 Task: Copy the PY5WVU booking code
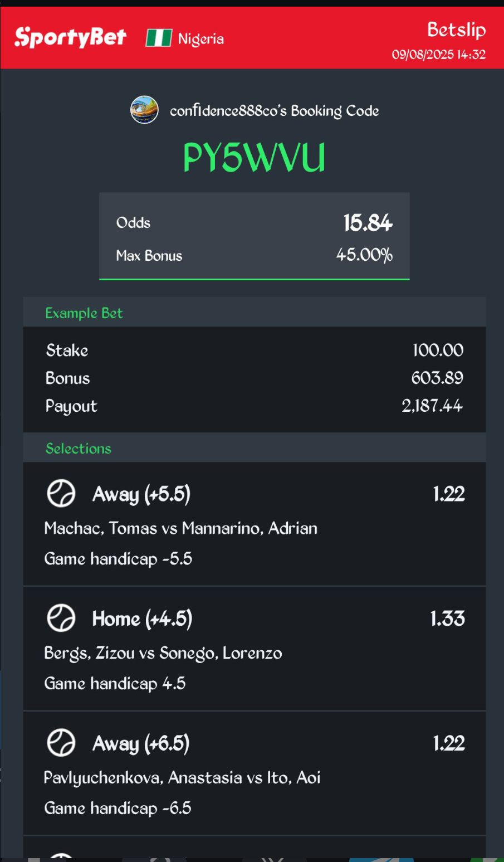coord(254,158)
